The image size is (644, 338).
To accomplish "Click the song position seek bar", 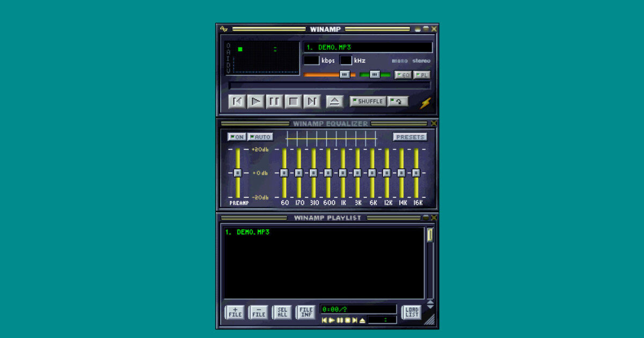I will (x=329, y=85).
